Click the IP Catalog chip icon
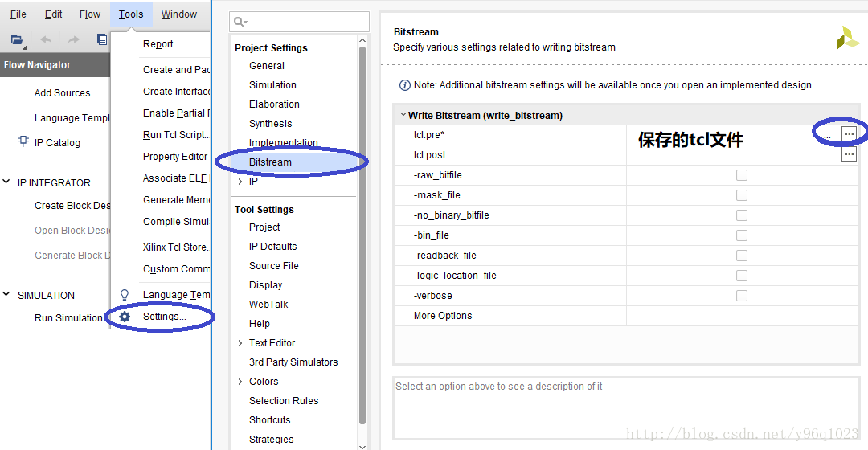 click(23, 141)
